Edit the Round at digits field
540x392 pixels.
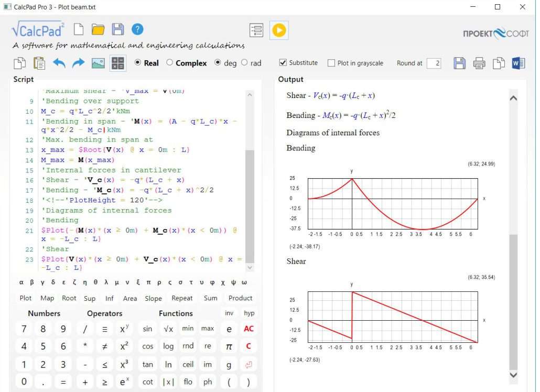(x=434, y=63)
